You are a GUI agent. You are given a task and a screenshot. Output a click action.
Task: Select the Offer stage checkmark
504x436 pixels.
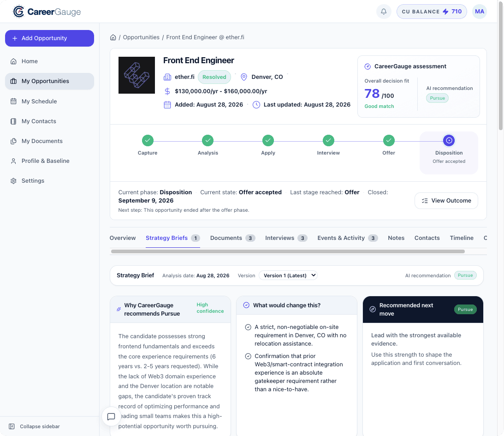tap(389, 141)
